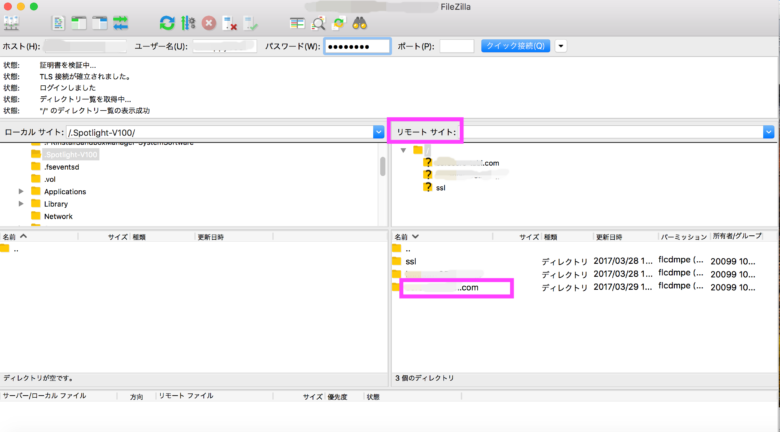The image size is (780, 432).
Task: Click the 状態 queue column header
Action: click(x=373, y=397)
